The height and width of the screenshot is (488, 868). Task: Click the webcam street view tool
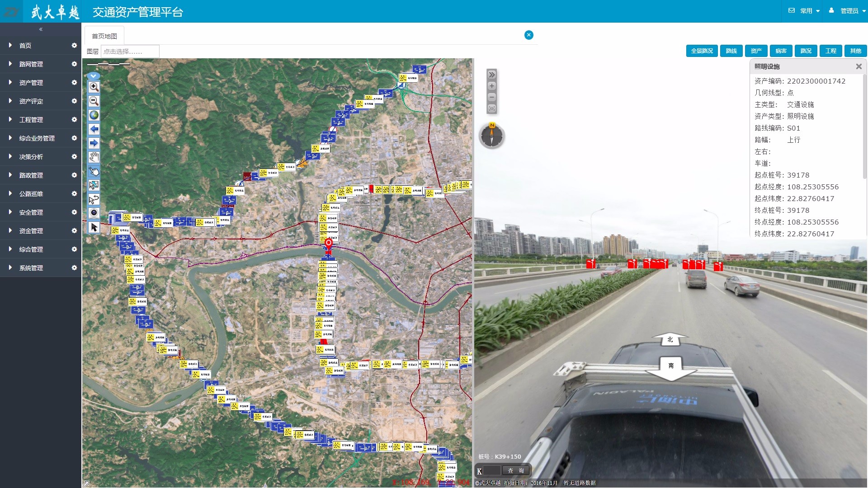94,213
